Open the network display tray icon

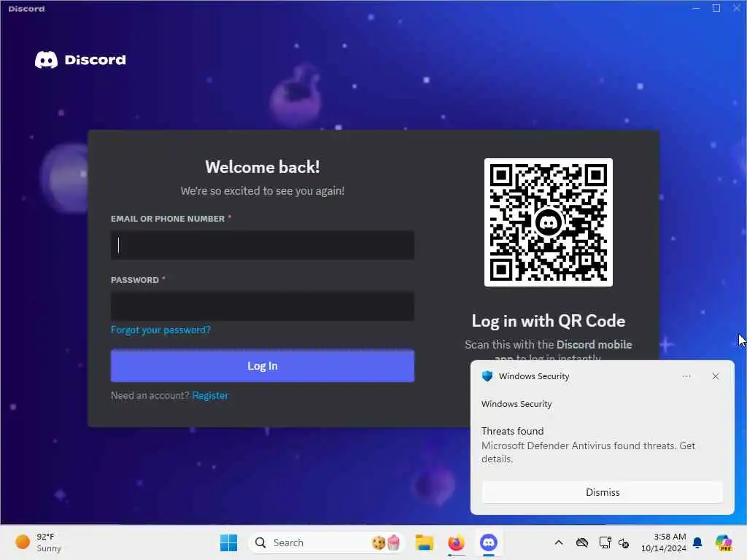(605, 542)
